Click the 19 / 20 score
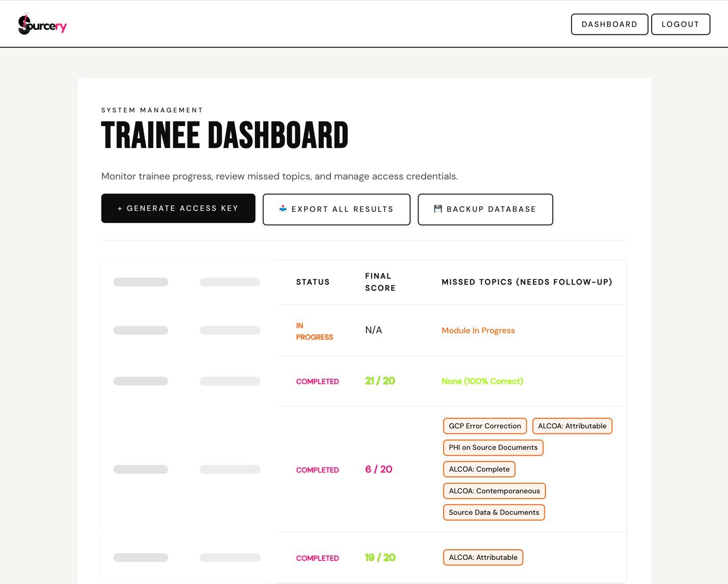 coord(380,558)
